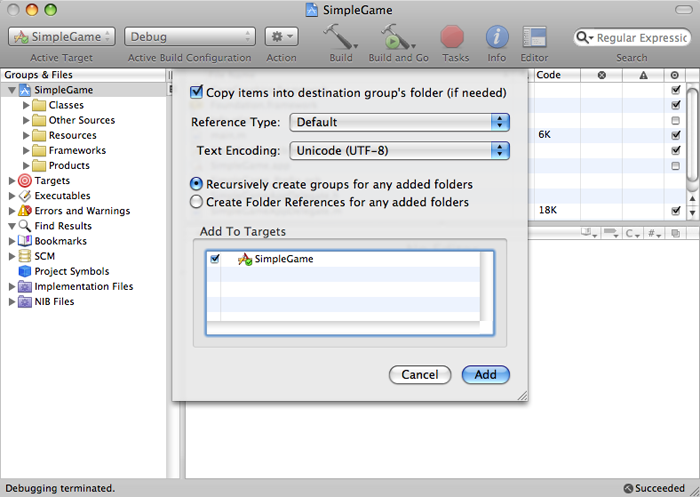700x497 pixels.
Task: Select the Classes folder icon
Action: coord(39,105)
